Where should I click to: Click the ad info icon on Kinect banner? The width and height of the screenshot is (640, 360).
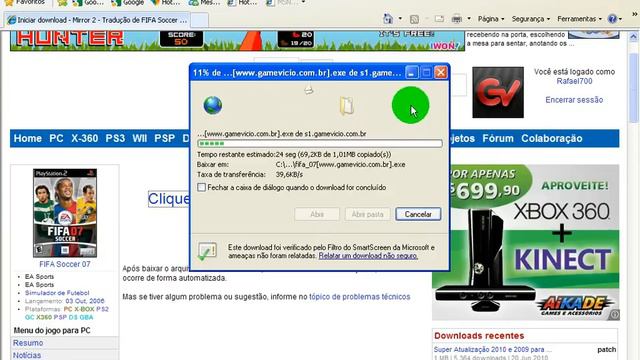point(614,315)
